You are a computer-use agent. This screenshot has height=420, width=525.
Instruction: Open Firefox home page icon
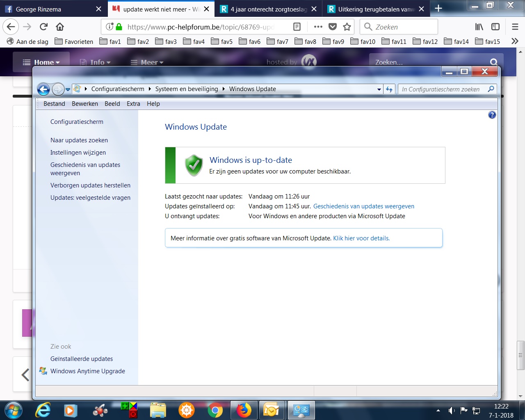[x=60, y=27]
